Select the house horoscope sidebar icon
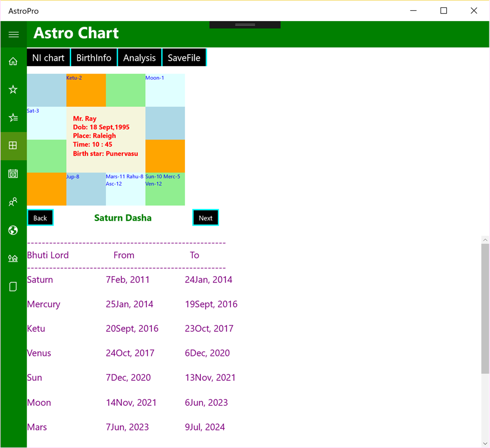This screenshot has width=490, height=448. [x=13, y=258]
